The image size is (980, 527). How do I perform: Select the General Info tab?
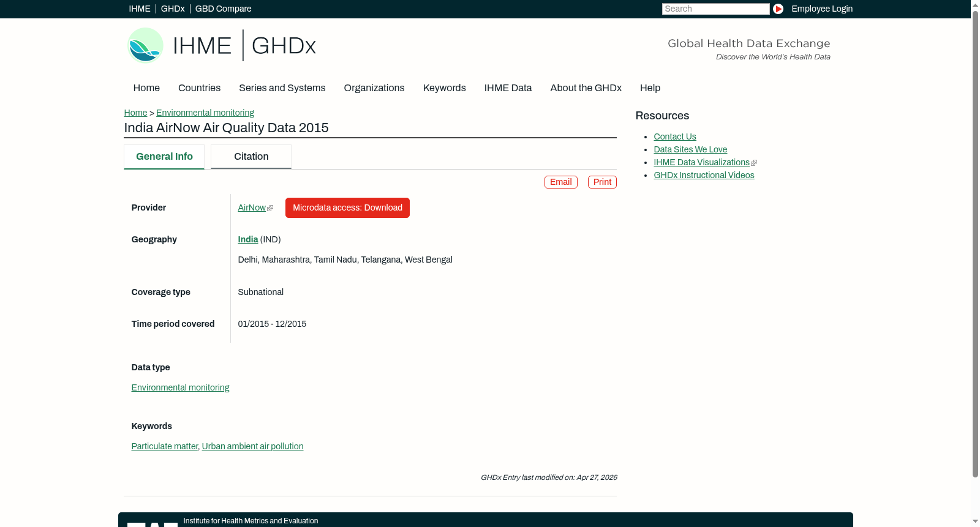pos(164,157)
